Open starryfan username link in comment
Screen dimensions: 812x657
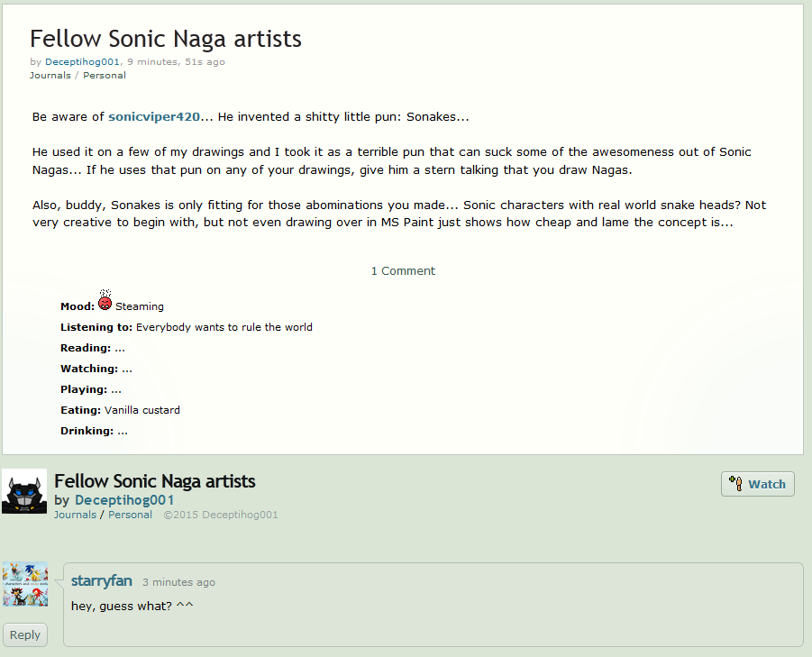coord(102,581)
